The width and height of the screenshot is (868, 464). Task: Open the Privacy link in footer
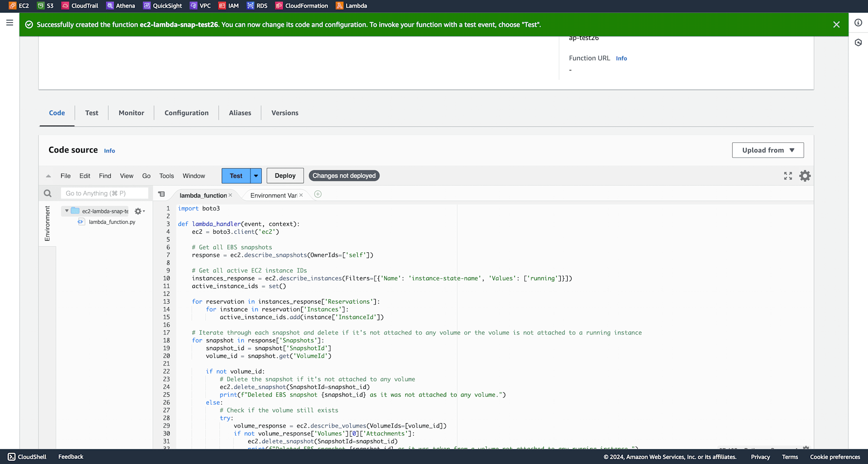[760, 457]
